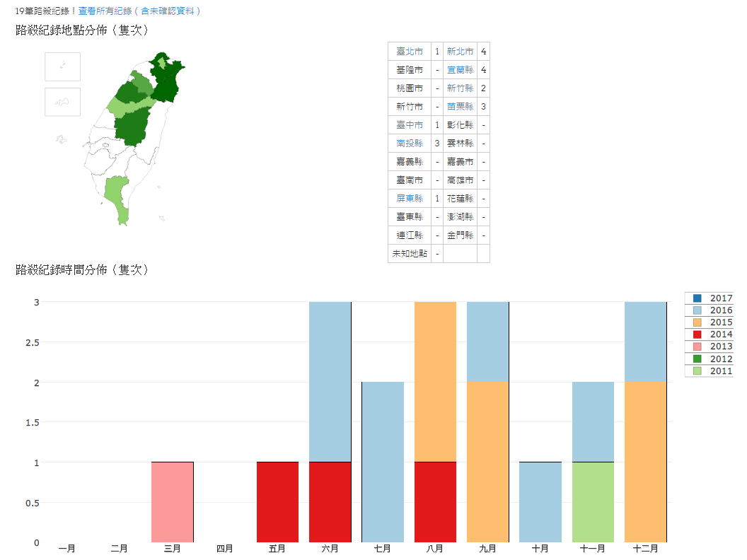Click the pink 2013 legend swatch
Viewport: 747px width, 560px height.
click(x=697, y=346)
